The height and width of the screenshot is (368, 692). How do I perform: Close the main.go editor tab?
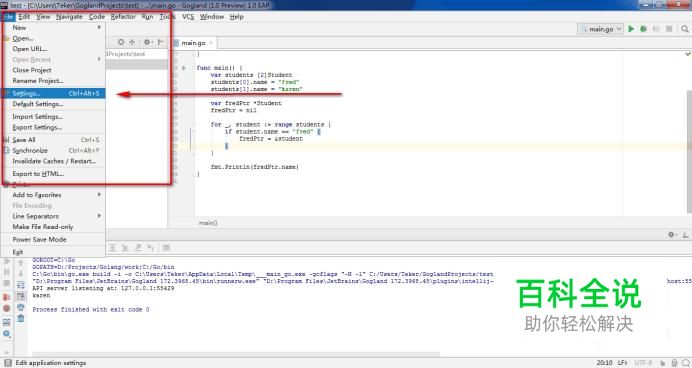point(211,43)
